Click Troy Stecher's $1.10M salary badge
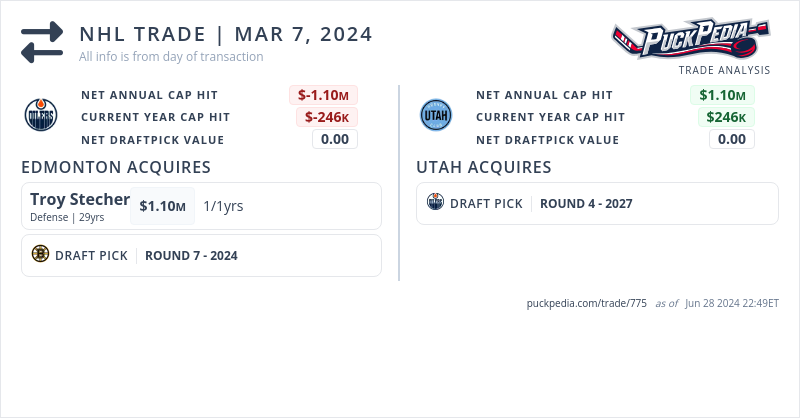Image resolution: width=800 pixels, height=418 pixels. (x=162, y=206)
